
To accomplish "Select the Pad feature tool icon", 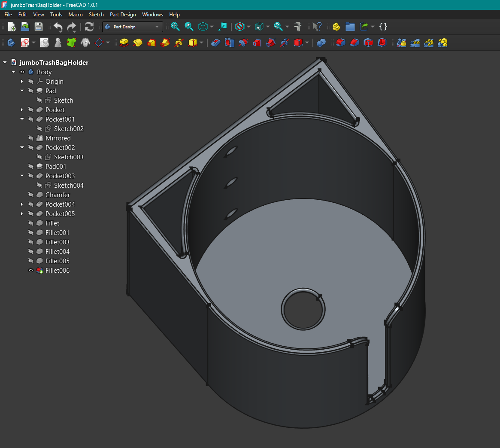I will click(x=124, y=43).
